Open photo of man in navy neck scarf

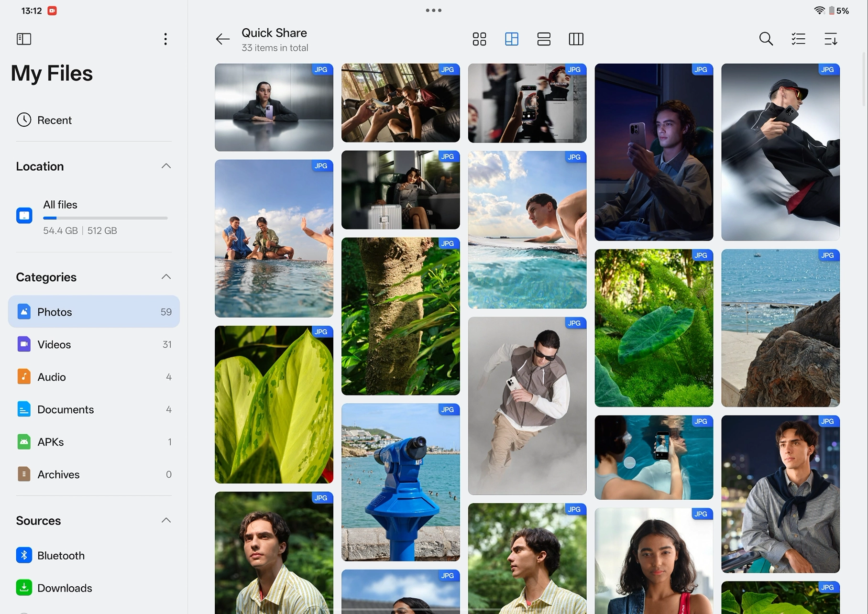780,494
